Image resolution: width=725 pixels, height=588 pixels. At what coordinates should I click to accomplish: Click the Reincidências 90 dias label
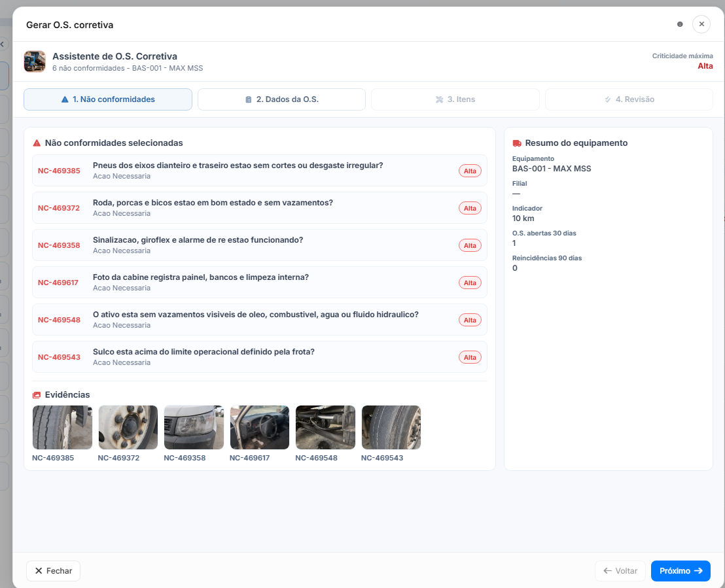[547, 258]
